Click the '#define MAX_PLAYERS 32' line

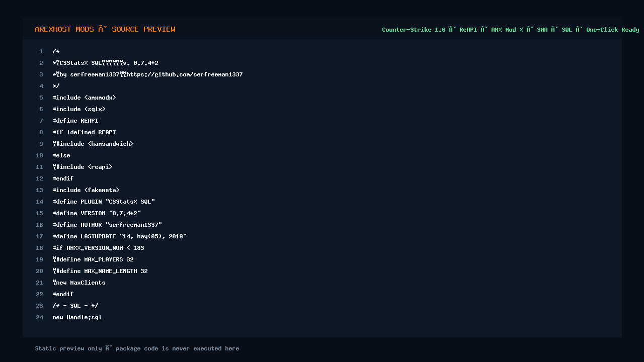click(x=93, y=259)
